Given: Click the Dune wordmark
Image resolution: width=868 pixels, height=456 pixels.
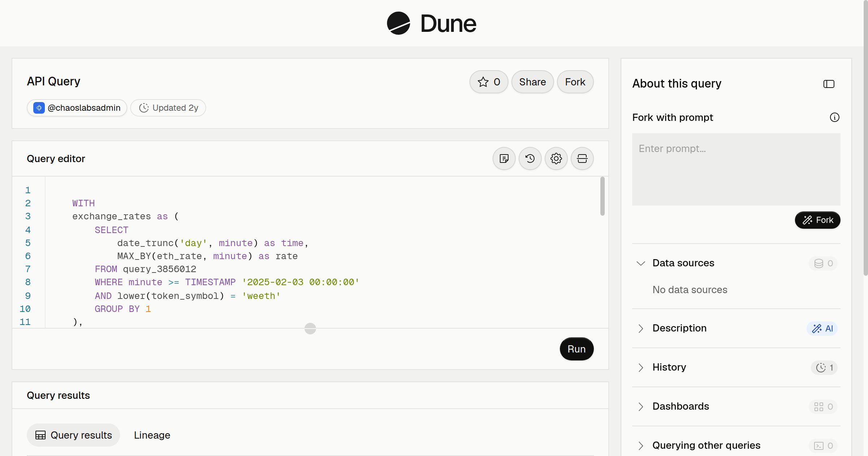Looking at the screenshot, I should (x=448, y=24).
